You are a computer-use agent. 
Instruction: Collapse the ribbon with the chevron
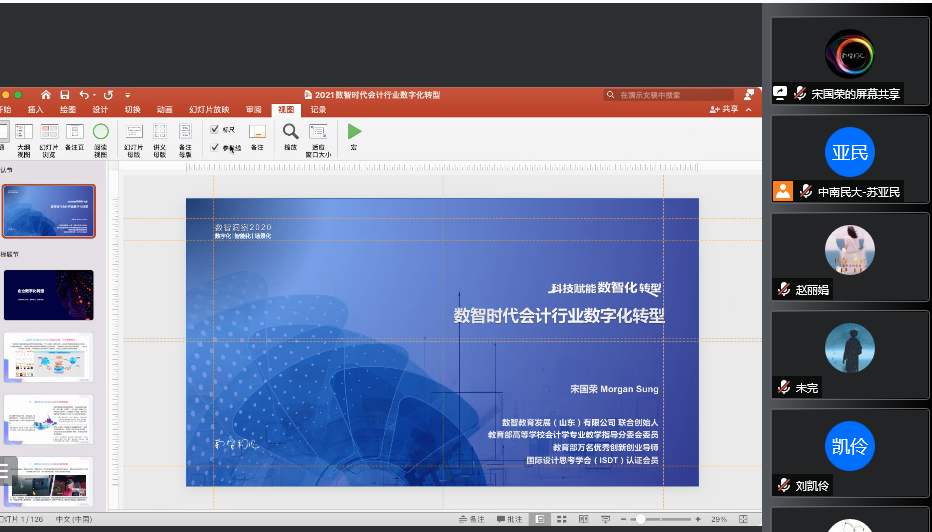coord(750,109)
